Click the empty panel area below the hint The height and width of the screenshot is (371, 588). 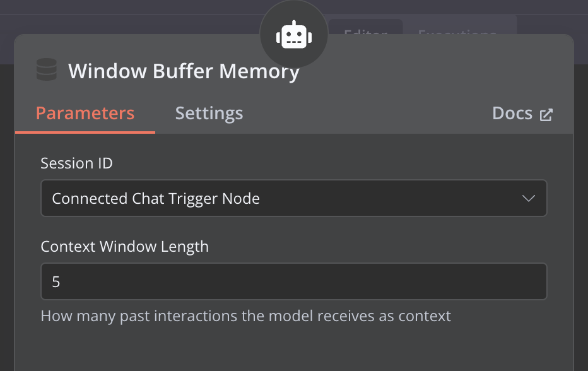pyautogui.click(x=293, y=347)
